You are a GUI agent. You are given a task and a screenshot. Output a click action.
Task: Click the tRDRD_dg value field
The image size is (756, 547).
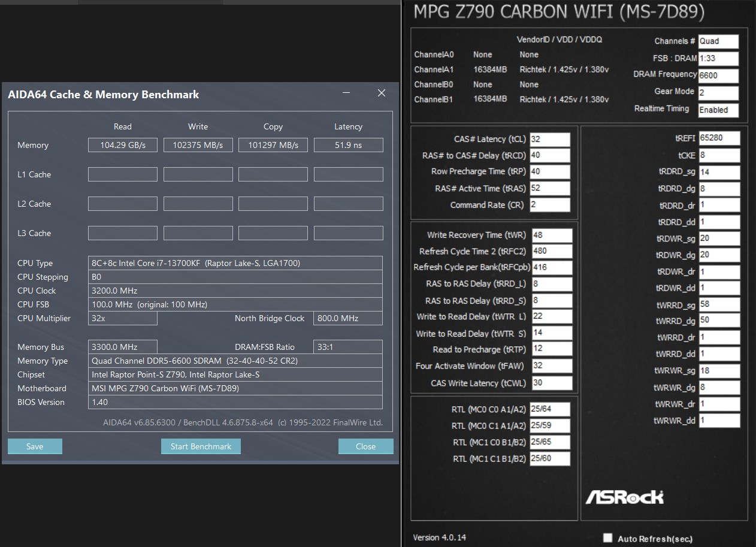point(719,189)
